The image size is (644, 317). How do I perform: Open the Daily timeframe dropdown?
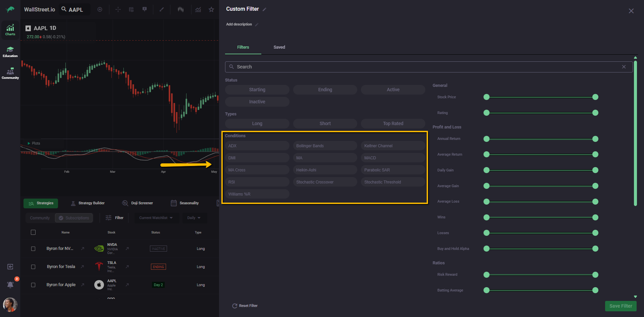(194, 218)
